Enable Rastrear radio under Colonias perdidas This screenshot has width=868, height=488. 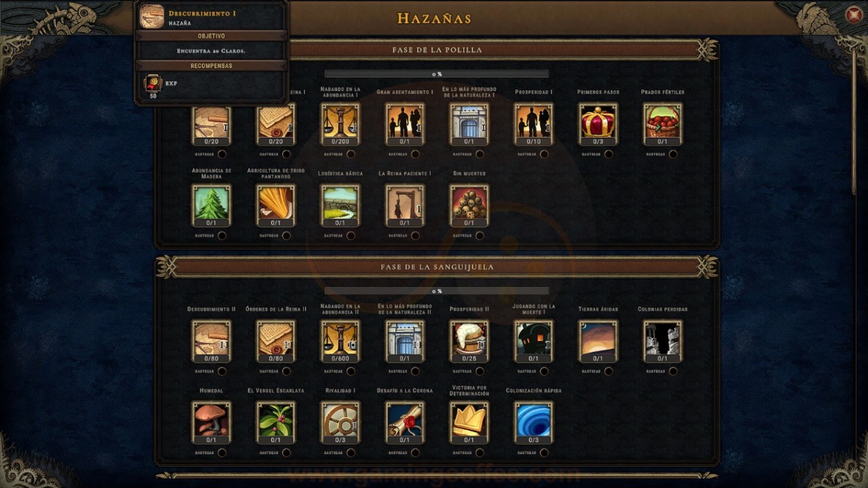tap(673, 371)
